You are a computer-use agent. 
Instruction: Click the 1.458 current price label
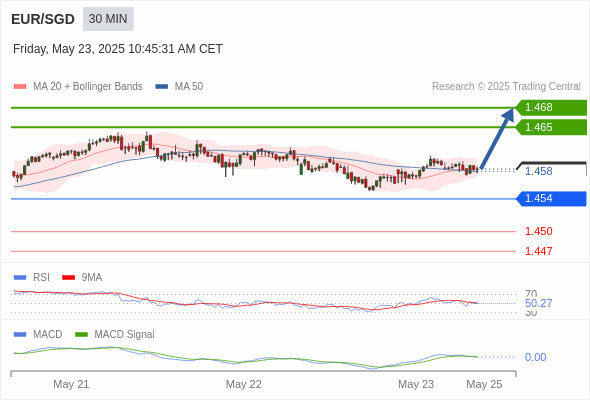pyautogui.click(x=539, y=171)
